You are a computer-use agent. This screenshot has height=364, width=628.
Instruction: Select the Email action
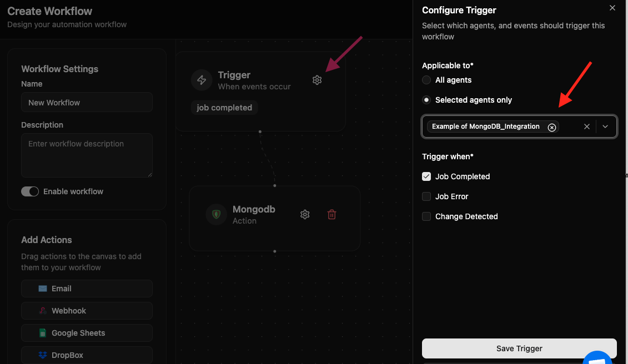(87, 289)
